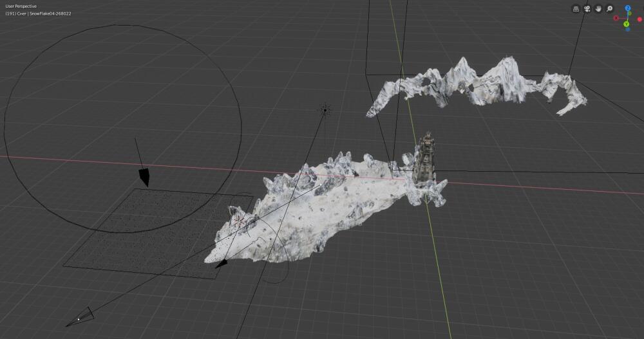Image resolution: width=644 pixels, height=339 pixels.
Task: Click the unlabeled bright red gizmo dot
Action: tap(639, 20)
